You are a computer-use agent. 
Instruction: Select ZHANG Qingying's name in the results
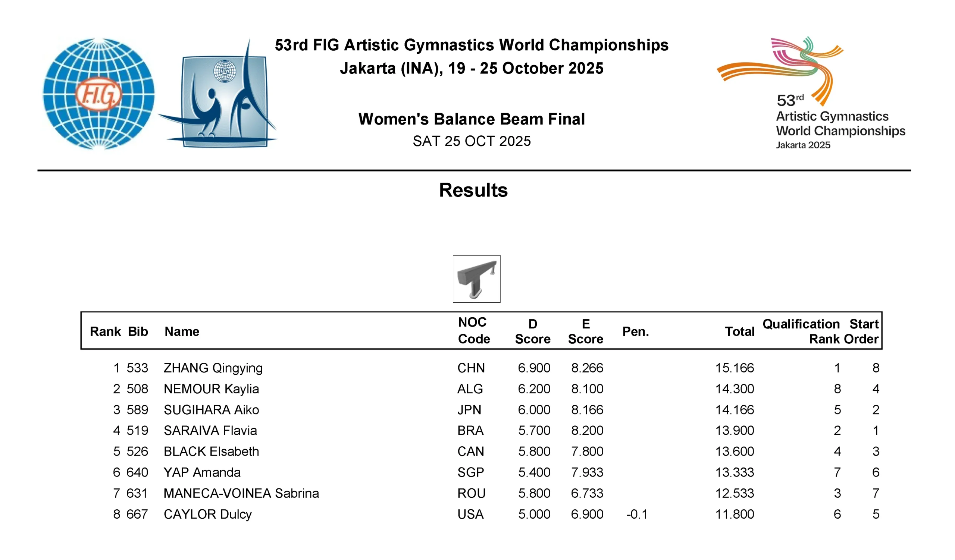[x=213, y=368]
